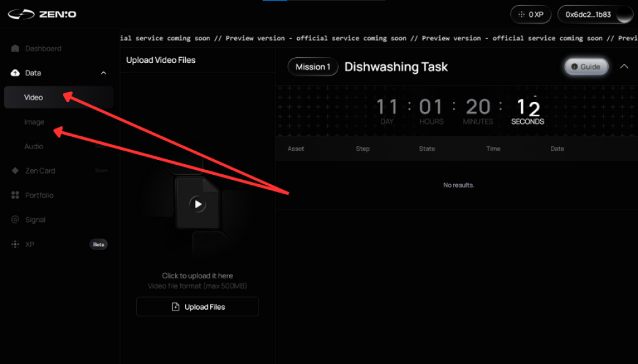Click the Upload Files button
Viewport: 638px width, 364px height.
click(198, 307)
